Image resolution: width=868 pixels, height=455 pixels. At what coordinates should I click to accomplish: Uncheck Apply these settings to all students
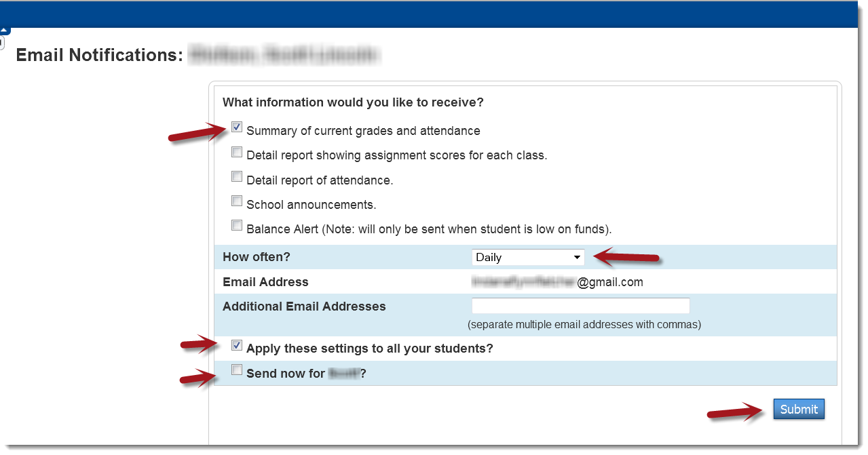tap(237, 345)
